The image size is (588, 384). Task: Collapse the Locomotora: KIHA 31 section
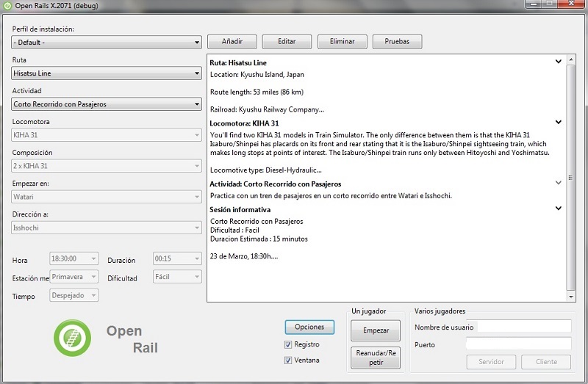point(559,123)
